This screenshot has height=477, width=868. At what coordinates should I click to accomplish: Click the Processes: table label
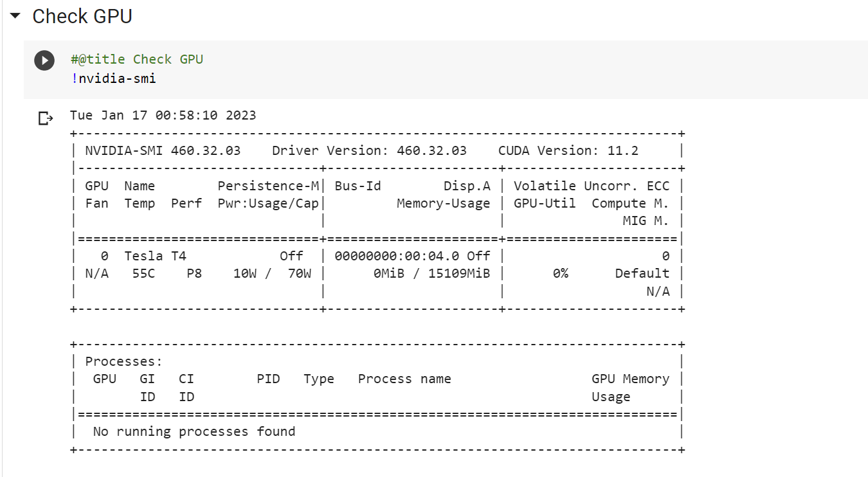click(x=124, y=361)
